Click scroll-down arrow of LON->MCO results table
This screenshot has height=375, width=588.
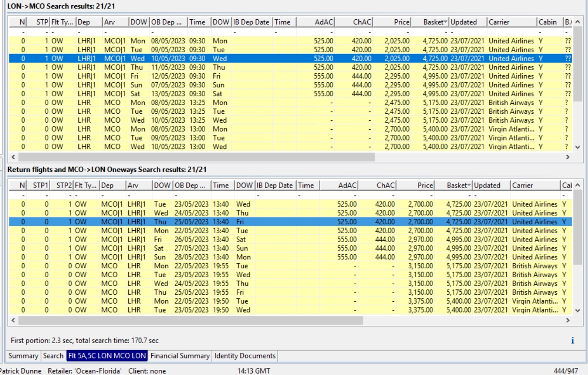tap(577, 147)
